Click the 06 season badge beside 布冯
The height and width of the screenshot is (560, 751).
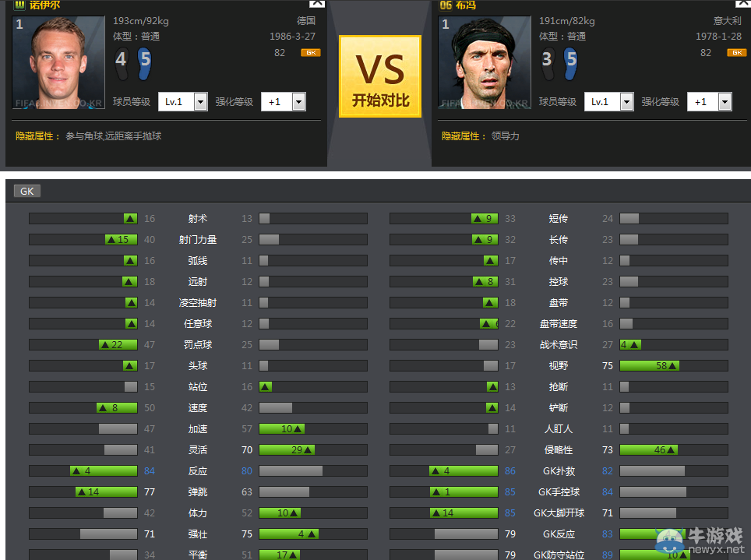tap(446, 5)
